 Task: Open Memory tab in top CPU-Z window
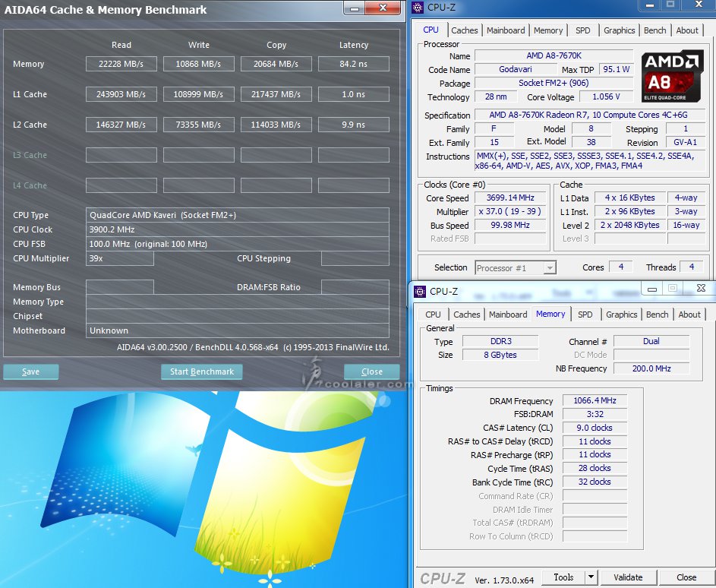click(x=548, y=30)
